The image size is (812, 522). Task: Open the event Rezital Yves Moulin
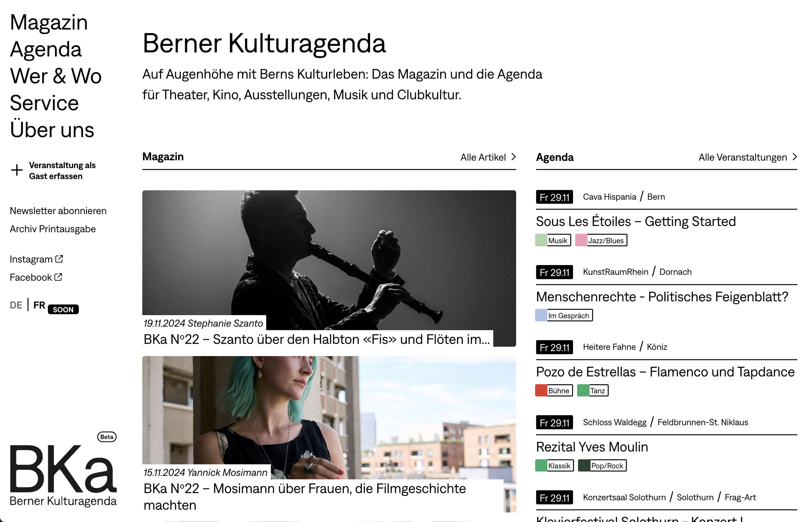[592, 447]
